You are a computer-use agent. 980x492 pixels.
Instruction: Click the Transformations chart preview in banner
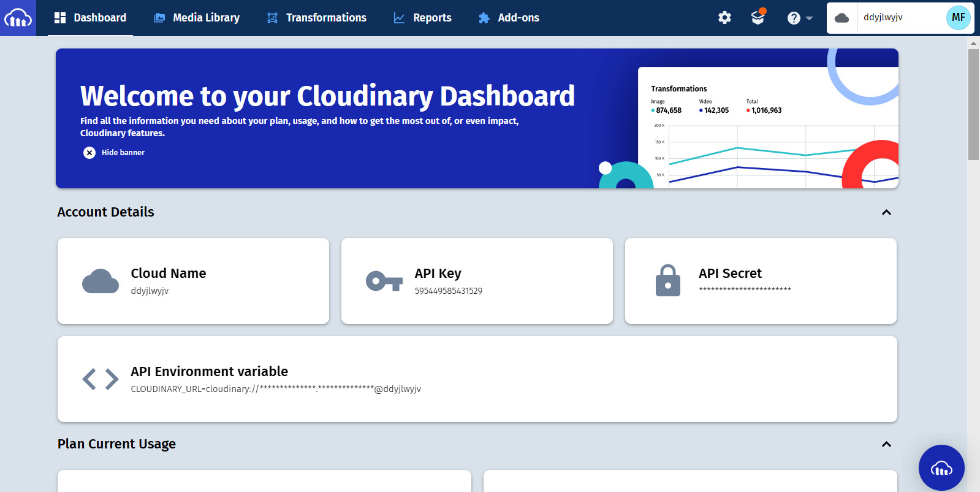[x=768, y=128]
